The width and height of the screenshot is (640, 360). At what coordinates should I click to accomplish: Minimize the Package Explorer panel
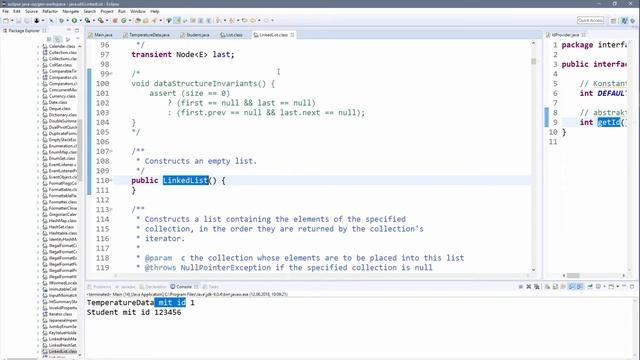click(x=69, y=30)
